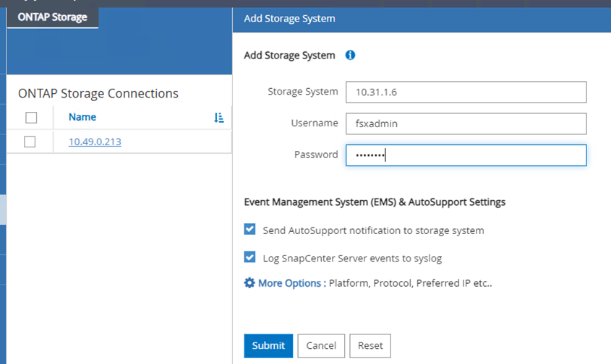Cancel adding the storage system
Image resolution: width=611 pixels, height=364 pixels.
click(321, 345)
